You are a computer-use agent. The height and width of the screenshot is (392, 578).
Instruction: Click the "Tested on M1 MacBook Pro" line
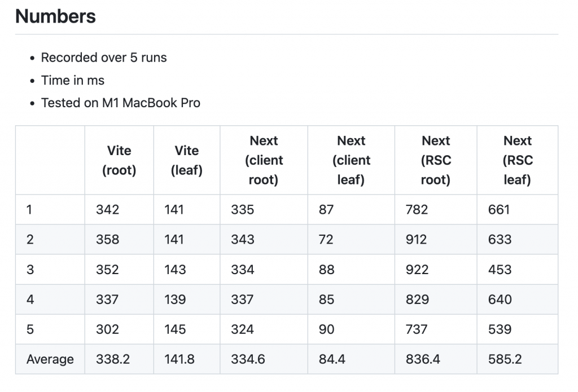coord(120,103)
